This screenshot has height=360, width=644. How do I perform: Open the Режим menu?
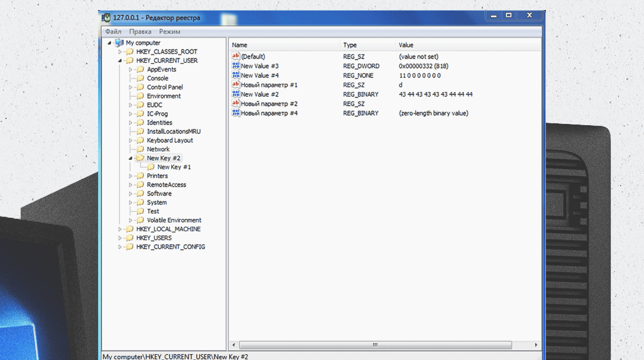click(x=170, y=32)
